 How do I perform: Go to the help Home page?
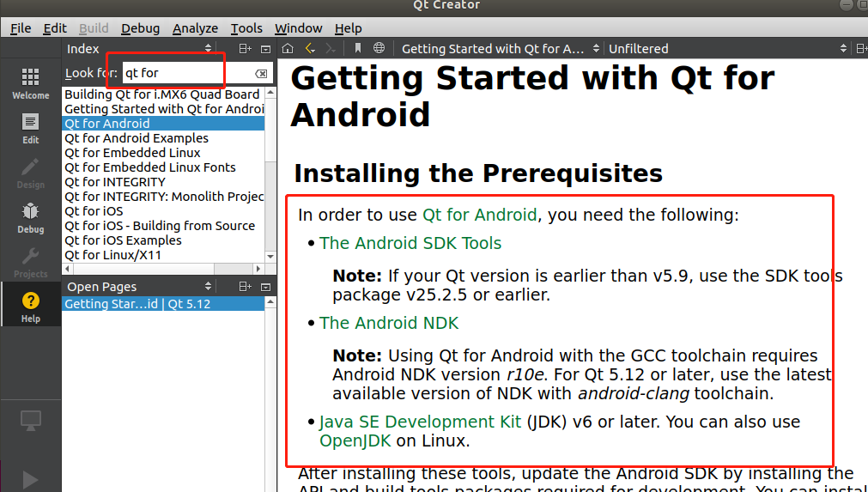(288, 49)
